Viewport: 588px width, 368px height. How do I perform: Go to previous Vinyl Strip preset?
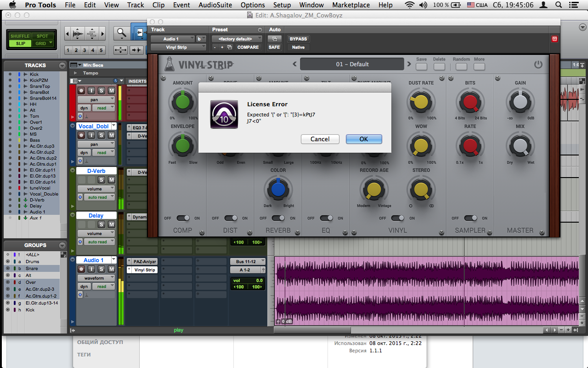click(x=294, y=64)
